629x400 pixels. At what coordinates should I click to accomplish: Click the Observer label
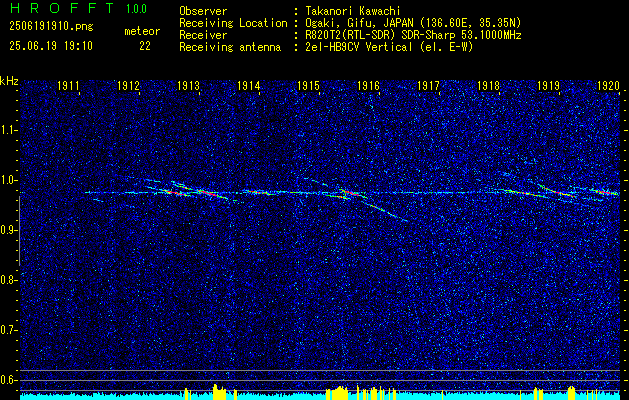(x=203, y=11)
